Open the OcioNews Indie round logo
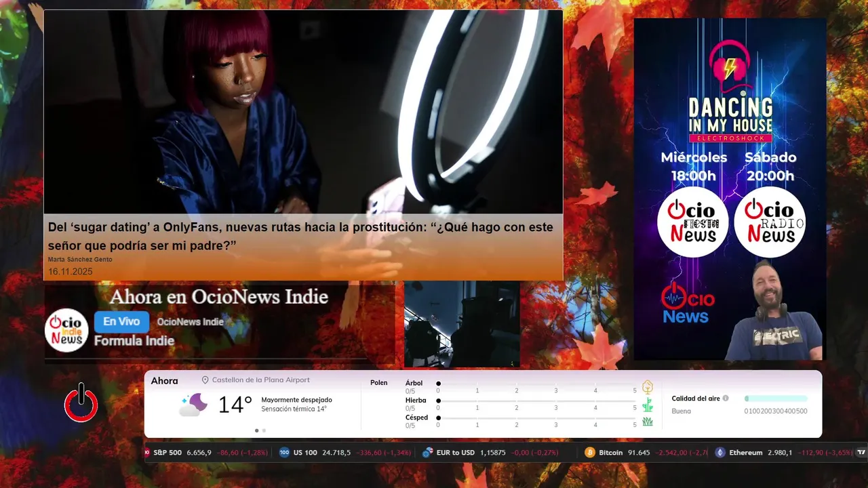 pos(66,330)
